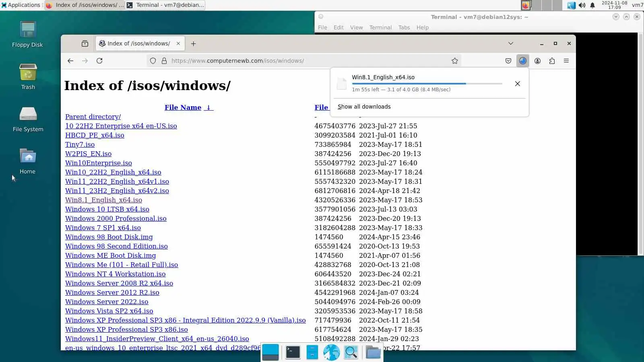Click the vm7 user menu in panel
The width and height of the screenshot is (644, 362).
(638, 5)
